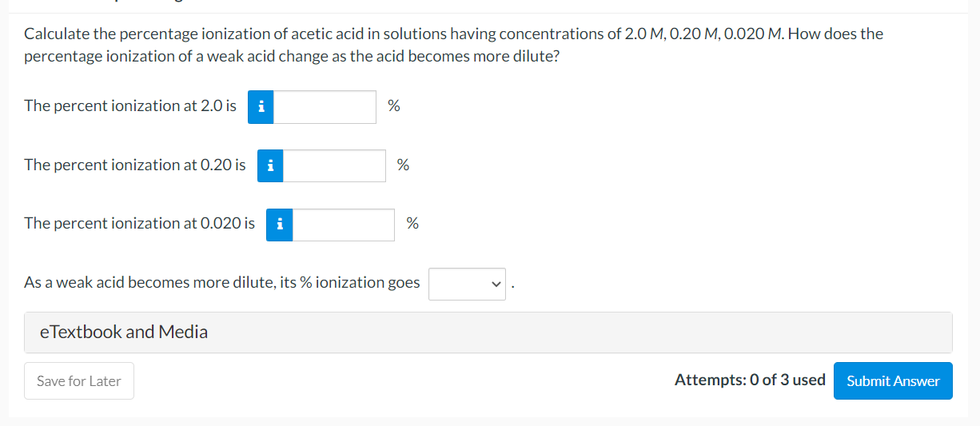Click the period after the ionization dropdown
980x426 pixels.
512,286
